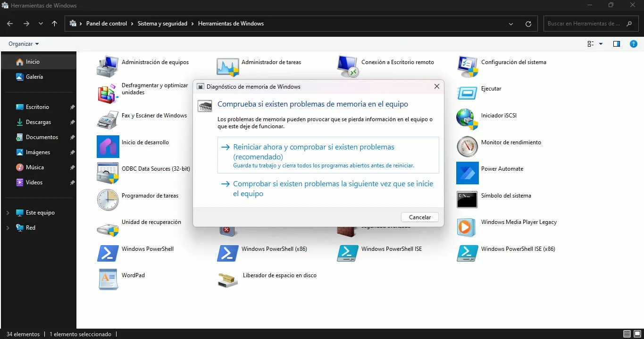Select the Windows PowerShell icon
Image resolution: width=644 pixels, height=339 pixels.
point(108,253)
